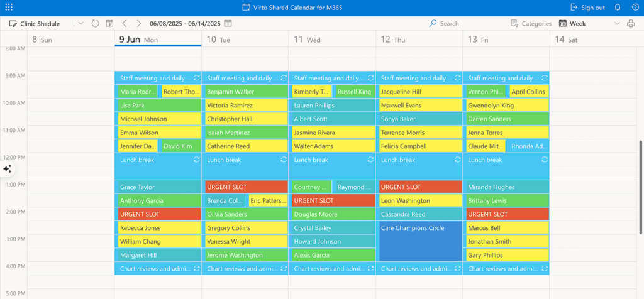Viewport: 644px width, 299px height.
Task: Click the recurrence icon on Monday's Staff meeting
Action: [196, 78]
